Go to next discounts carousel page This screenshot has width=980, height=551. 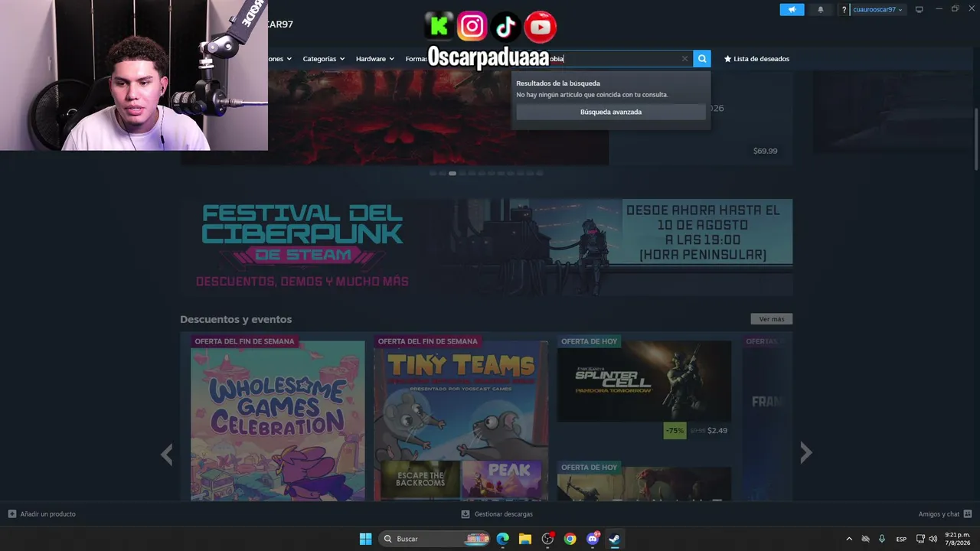pyautogui.click(x=805, y=453)
